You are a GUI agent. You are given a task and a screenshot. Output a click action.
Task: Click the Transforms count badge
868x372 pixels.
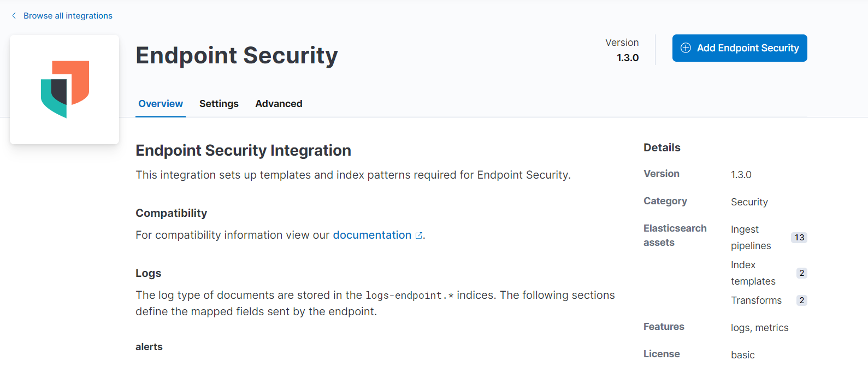tap(801, 300)
